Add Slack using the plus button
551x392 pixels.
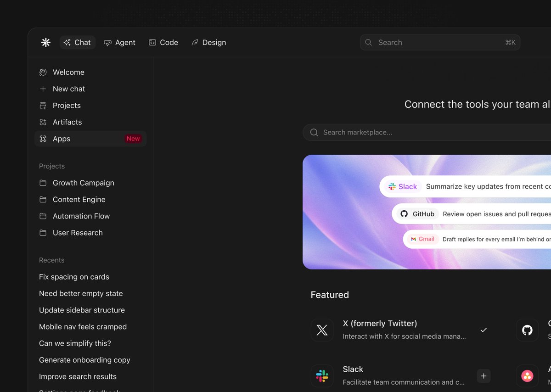point(484,376)
